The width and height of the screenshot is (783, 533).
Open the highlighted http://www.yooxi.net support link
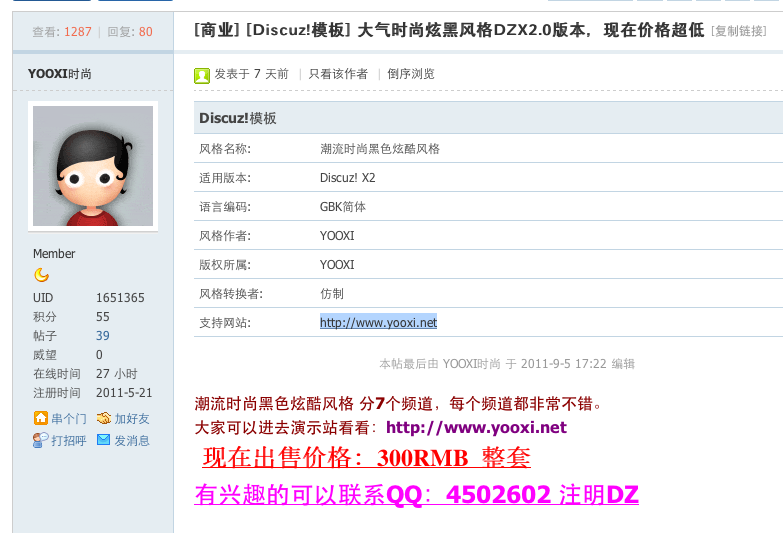(379, 323)
